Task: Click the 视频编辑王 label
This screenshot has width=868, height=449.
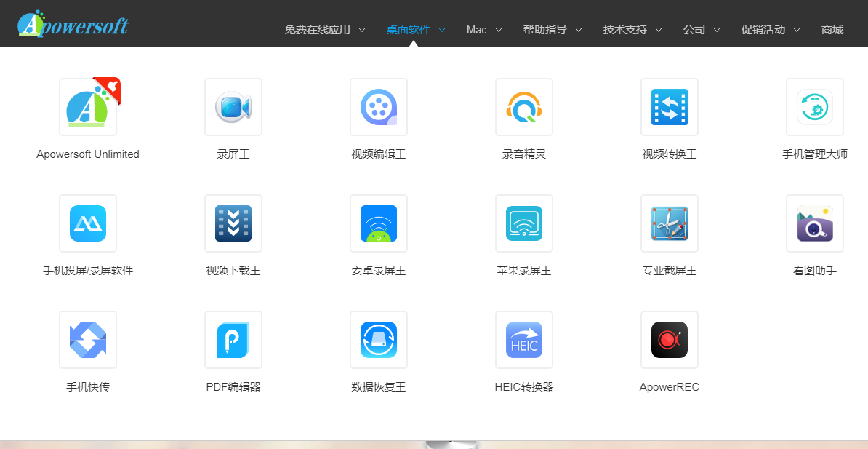Action: (379, 154)
